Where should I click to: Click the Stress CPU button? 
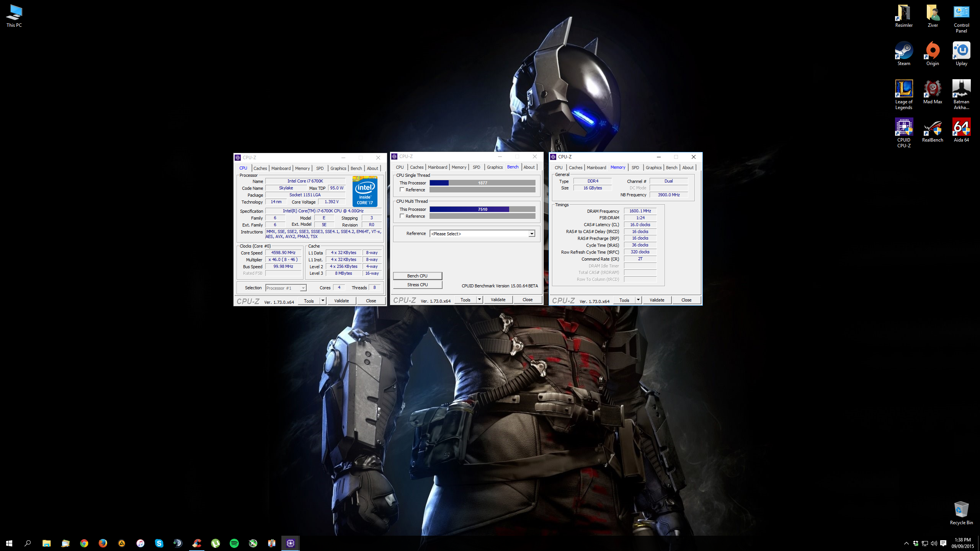(x=417, y=285)
